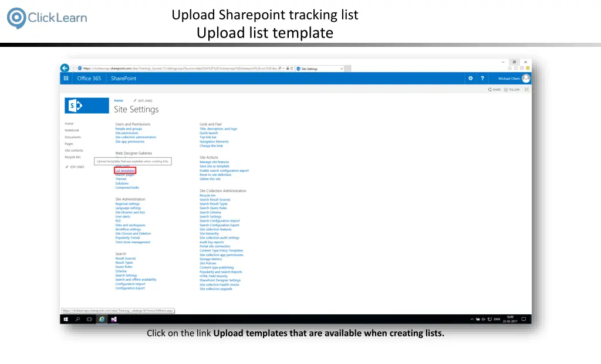Viewport: 601px width, 364px height.
Task: Open Save site as template link
Action: coord(214,166)
